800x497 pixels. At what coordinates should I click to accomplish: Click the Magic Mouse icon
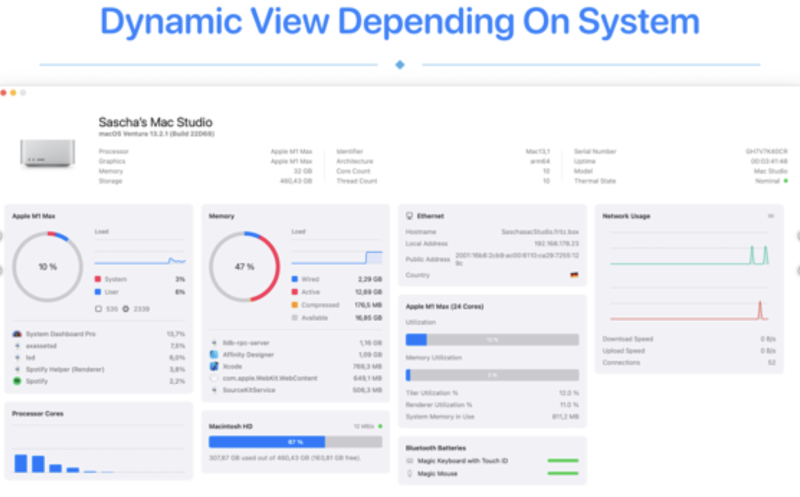[409, 473]
